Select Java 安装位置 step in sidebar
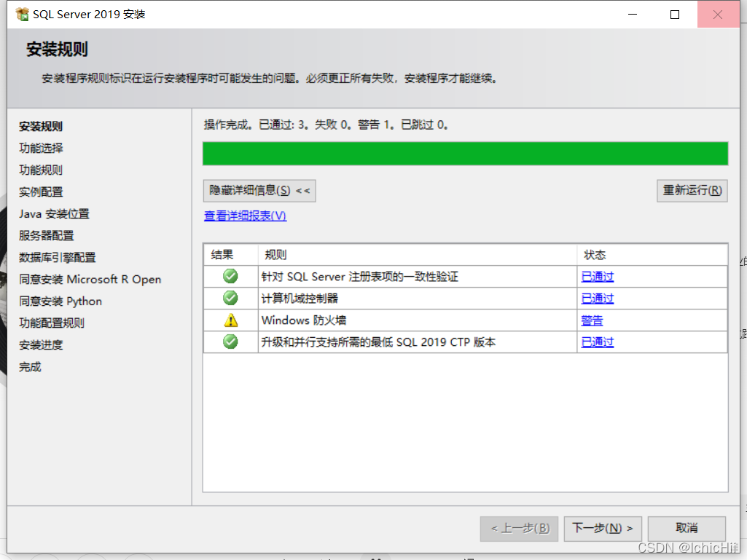 click(x=55, y=214)
